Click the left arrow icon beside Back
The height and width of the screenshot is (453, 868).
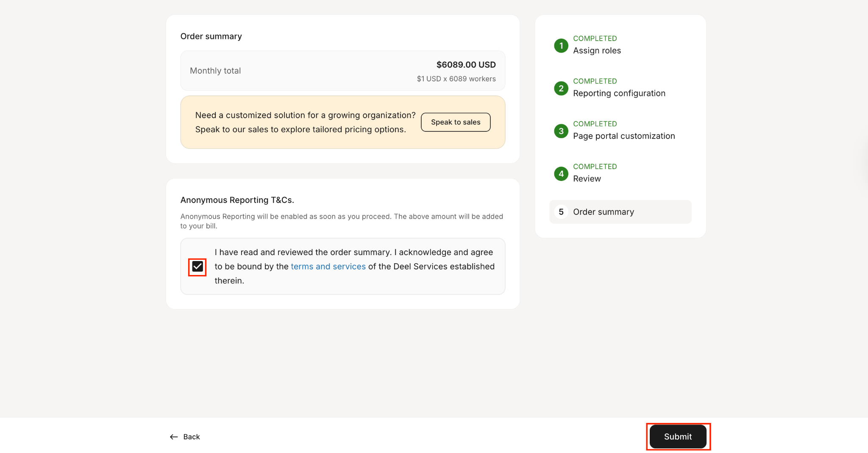(x=174, y=437)
